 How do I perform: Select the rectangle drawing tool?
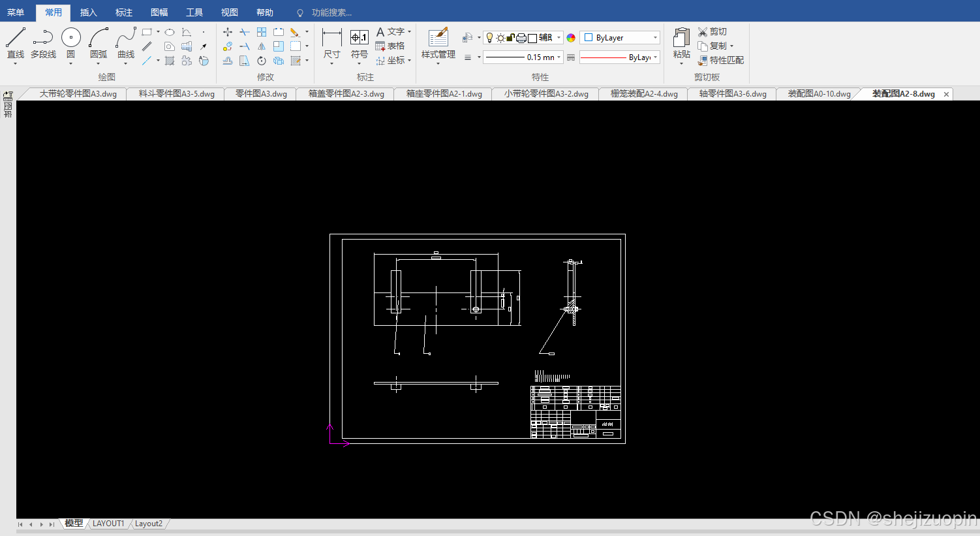147,32
